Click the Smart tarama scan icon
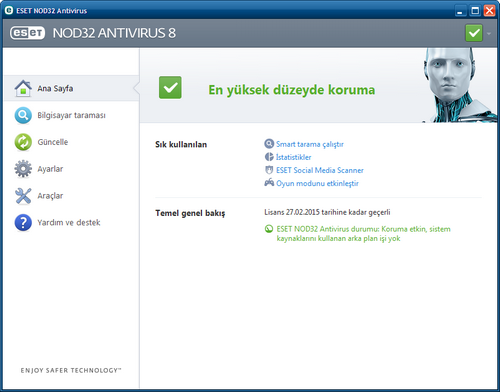500x392 pixels. tap(269, 144)
